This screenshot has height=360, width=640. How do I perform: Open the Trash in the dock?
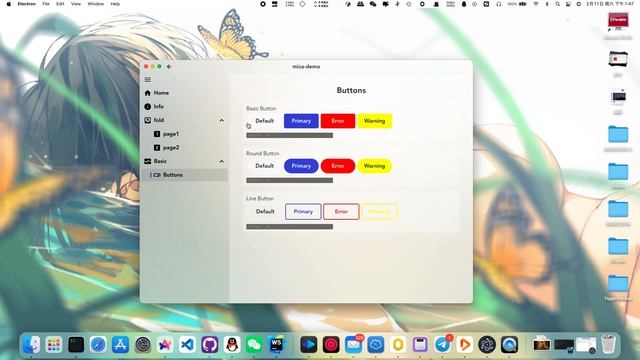tap(608, 345)
